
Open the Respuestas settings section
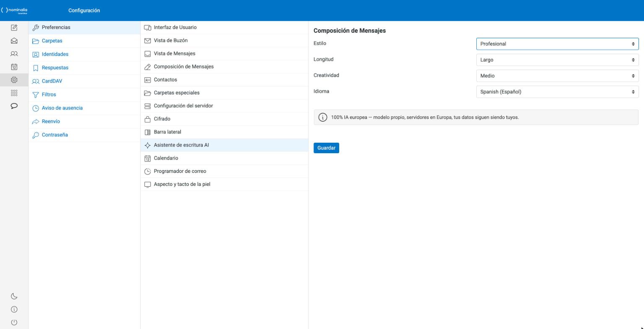tap(84, 68)
